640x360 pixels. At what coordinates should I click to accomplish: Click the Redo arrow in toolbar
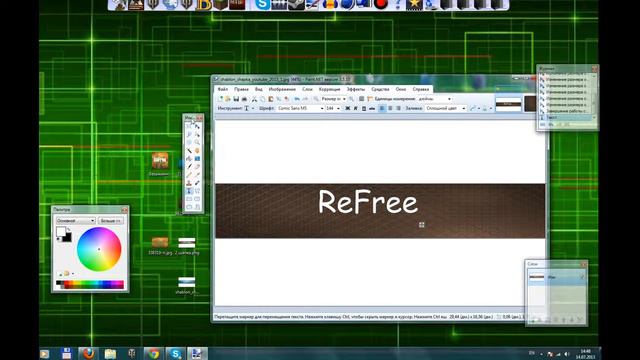305,99
